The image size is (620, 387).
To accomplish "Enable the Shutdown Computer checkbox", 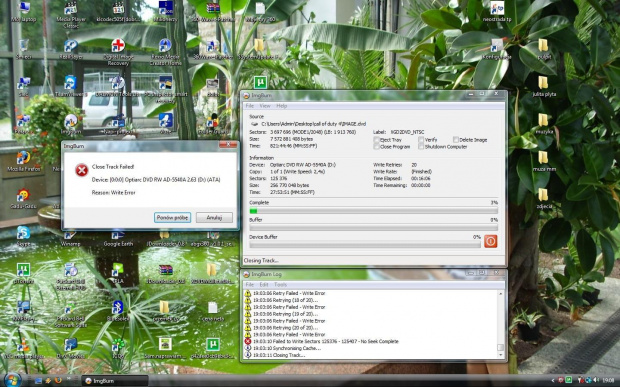I will [421, 147].
